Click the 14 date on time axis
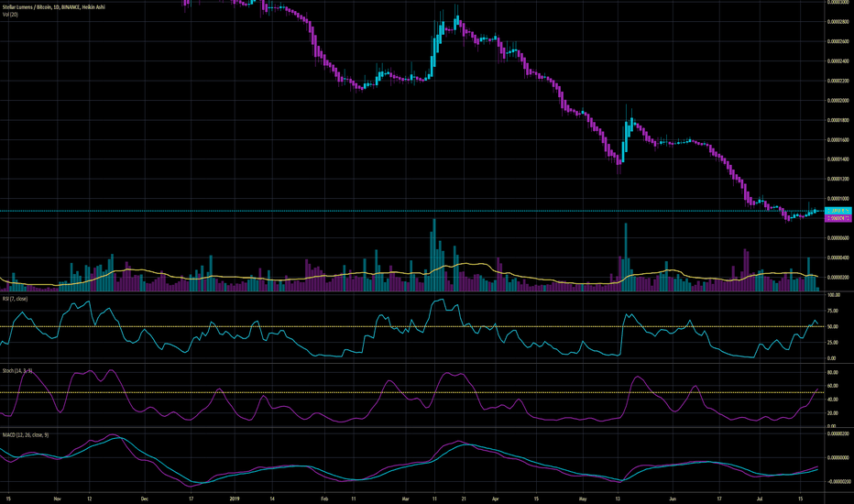The image size is (854, 504). [272, 499]
